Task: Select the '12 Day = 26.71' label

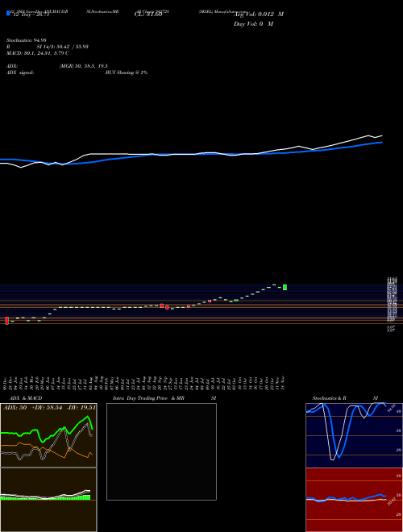Action: [x=31, y=15]
